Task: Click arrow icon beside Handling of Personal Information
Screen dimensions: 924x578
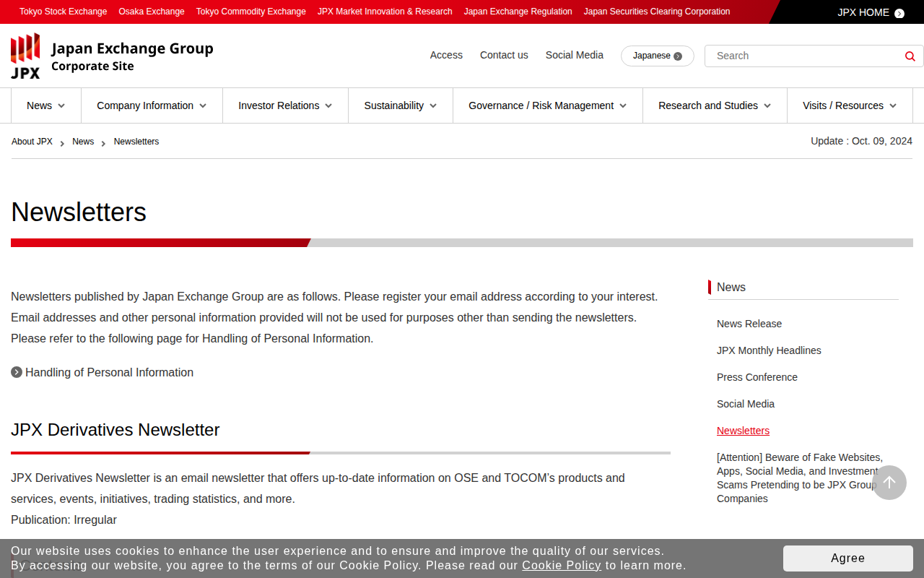Action: [x=17, y=372]
